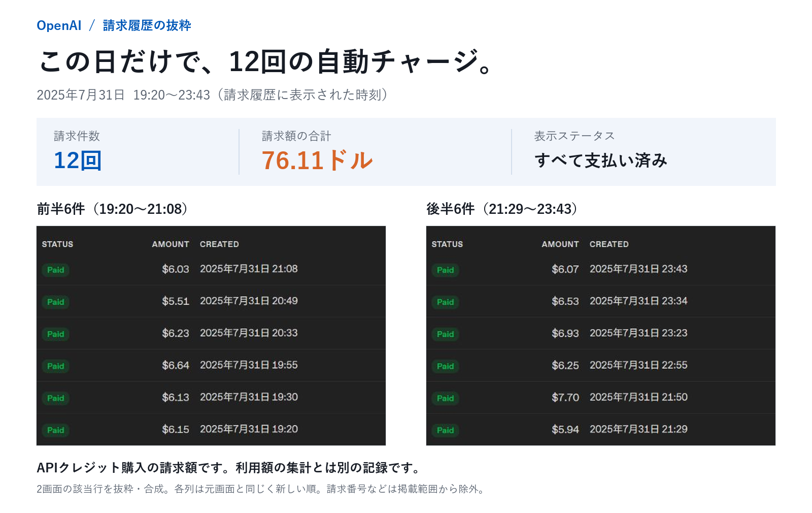This screenshot has height=513, width=812.
Task: Click the Paid badge for $6.07
Action: pos(446,270)
